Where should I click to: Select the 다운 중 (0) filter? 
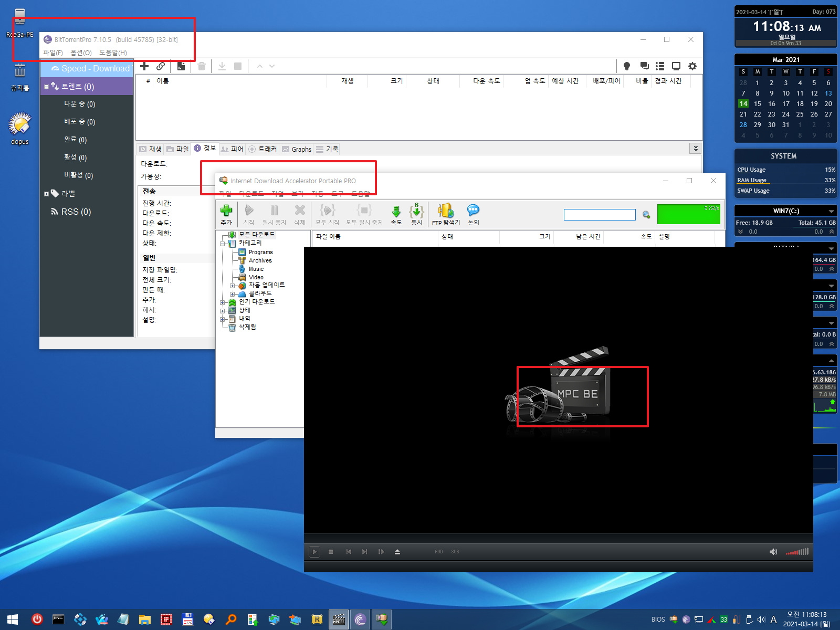click(80, 104)
